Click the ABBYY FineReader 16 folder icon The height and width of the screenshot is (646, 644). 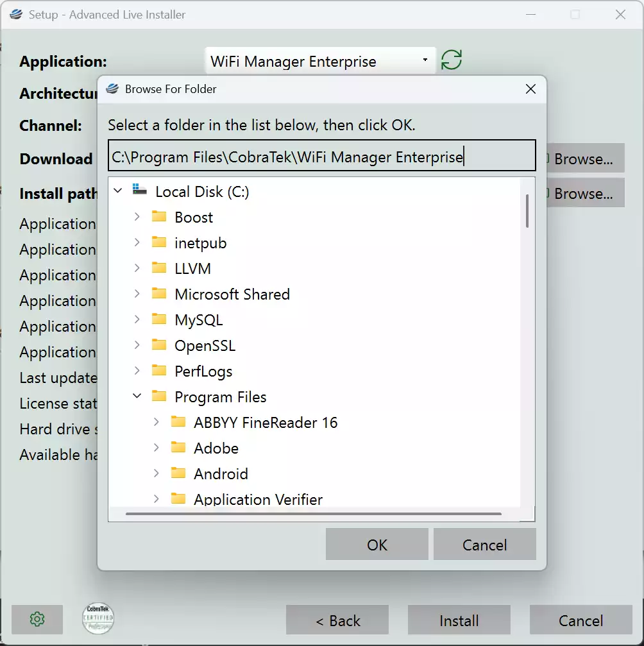(x=178, y=421)
